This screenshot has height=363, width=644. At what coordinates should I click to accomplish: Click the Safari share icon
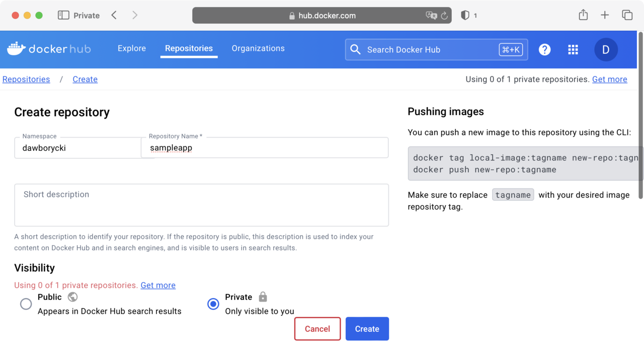583,15
